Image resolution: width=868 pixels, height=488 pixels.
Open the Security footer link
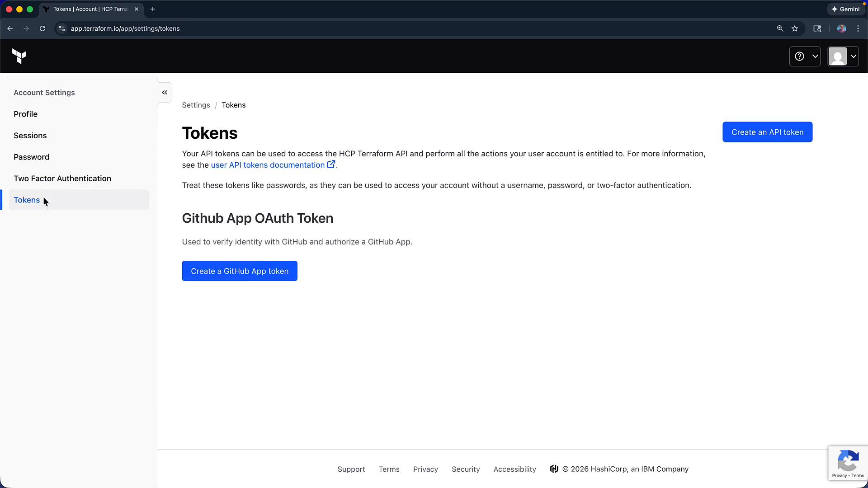point(466,469)
